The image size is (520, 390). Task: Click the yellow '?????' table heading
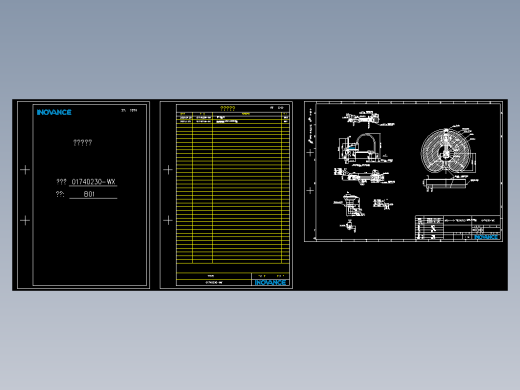pyautogui.click(x=228, y=109)
